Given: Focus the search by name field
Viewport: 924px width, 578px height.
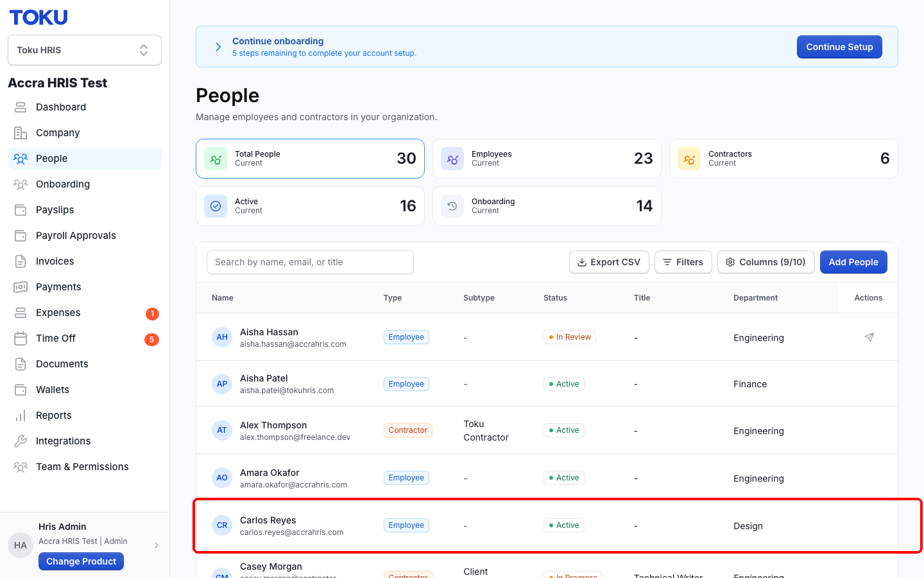Looking at the screenshot, I should [x=310, y=262].
